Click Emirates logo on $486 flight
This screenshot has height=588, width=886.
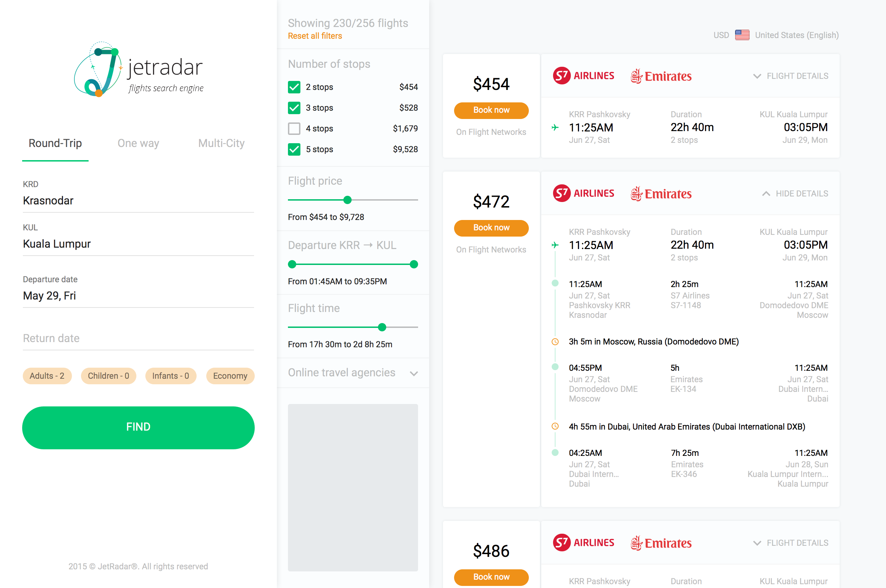pyautogui.click(x=661, y=543)
